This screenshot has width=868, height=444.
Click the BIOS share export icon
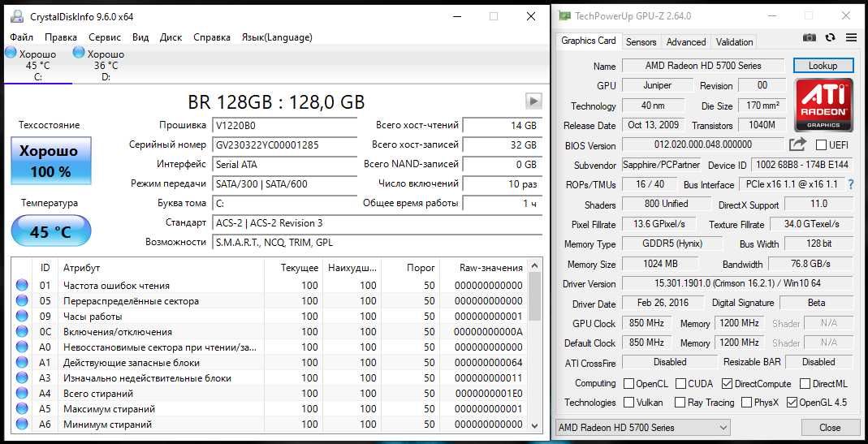tap(797, 145)
